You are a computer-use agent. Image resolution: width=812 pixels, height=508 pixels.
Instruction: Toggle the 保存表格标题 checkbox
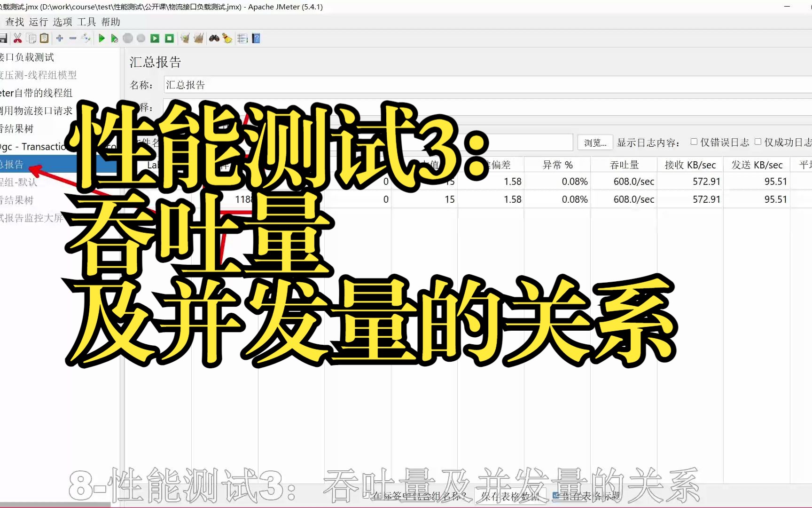click(556, 495)
